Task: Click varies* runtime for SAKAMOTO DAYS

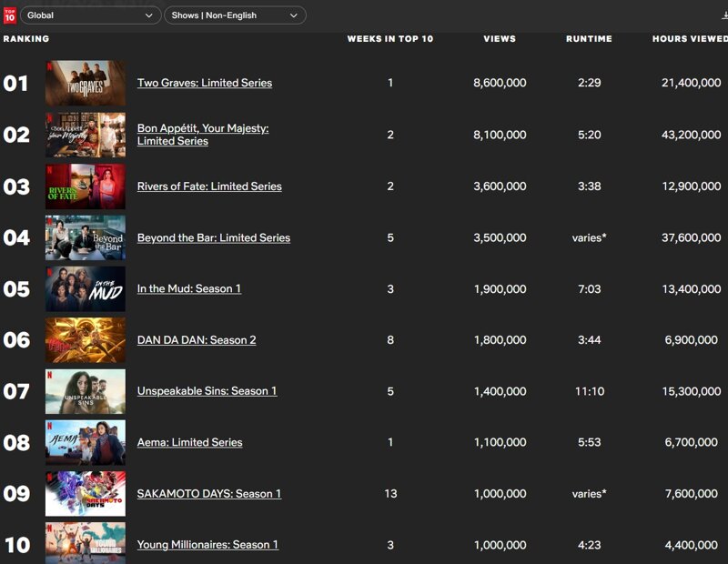Action: pos(589,493)
